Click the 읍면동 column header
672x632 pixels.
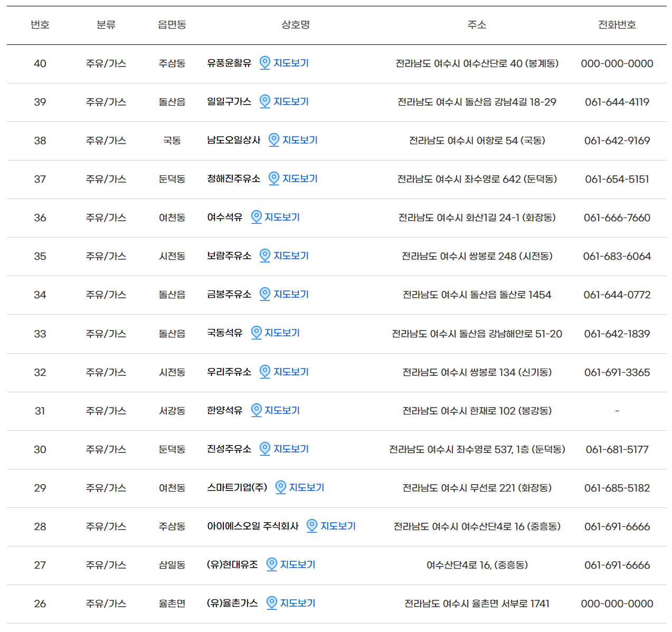tap(172, 25)
